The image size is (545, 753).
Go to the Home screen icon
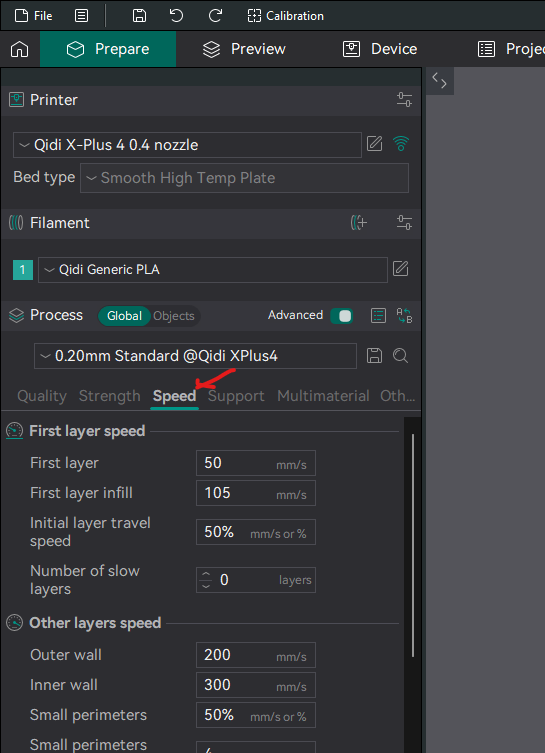(20, 49)
